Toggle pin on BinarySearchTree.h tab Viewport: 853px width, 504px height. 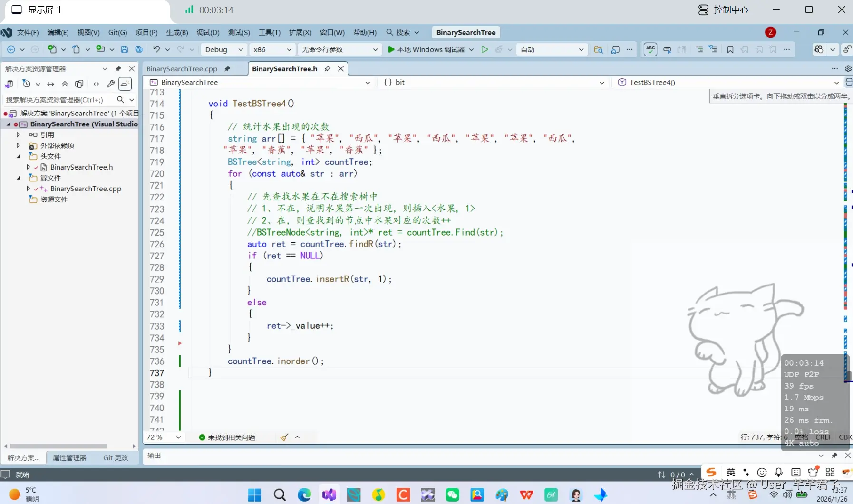tap(327, 69)
